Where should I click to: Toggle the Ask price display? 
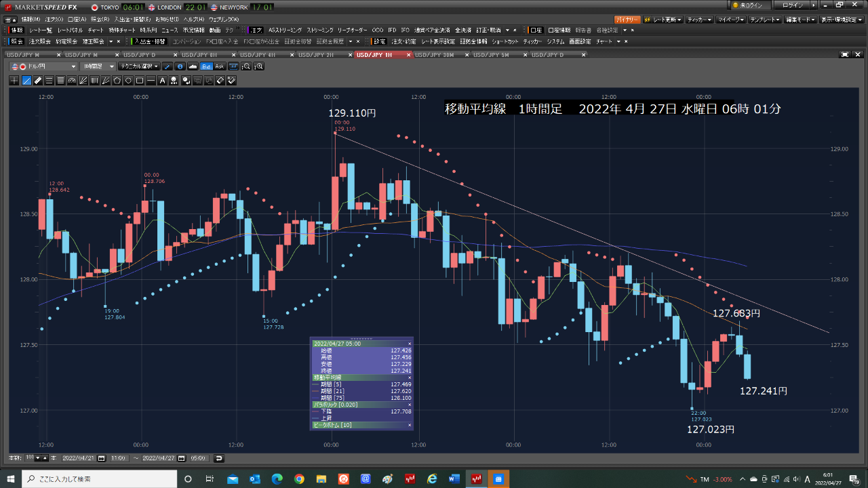[x=219, y=66]
